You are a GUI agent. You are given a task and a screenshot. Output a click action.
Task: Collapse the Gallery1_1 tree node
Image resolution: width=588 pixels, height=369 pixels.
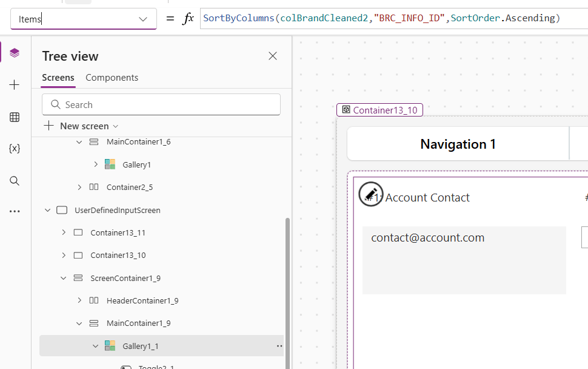tap(95, 346)
